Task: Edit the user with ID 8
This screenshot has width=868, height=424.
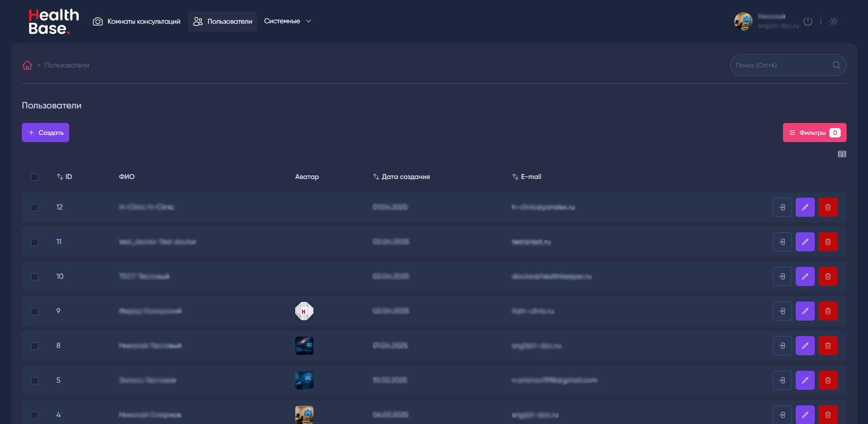Action: 805,346
